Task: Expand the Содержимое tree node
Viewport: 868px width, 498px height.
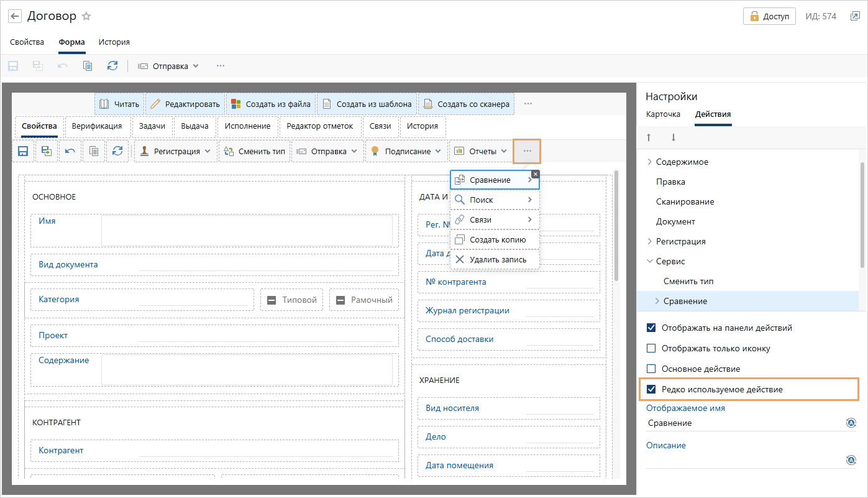Action: coord(650,162)
